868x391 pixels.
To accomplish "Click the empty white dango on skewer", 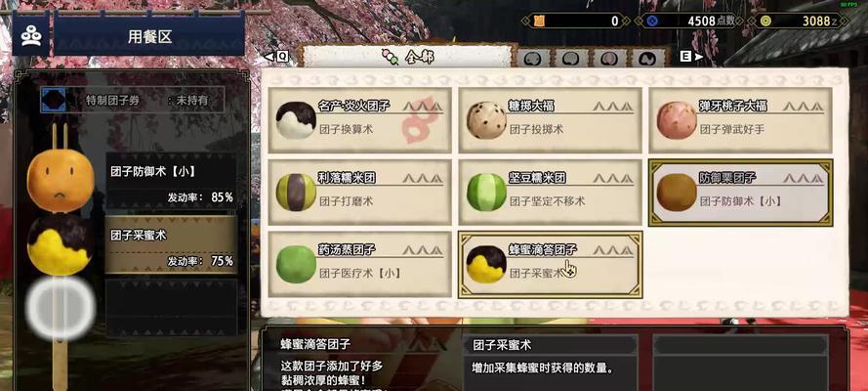I will pos(61,308).
